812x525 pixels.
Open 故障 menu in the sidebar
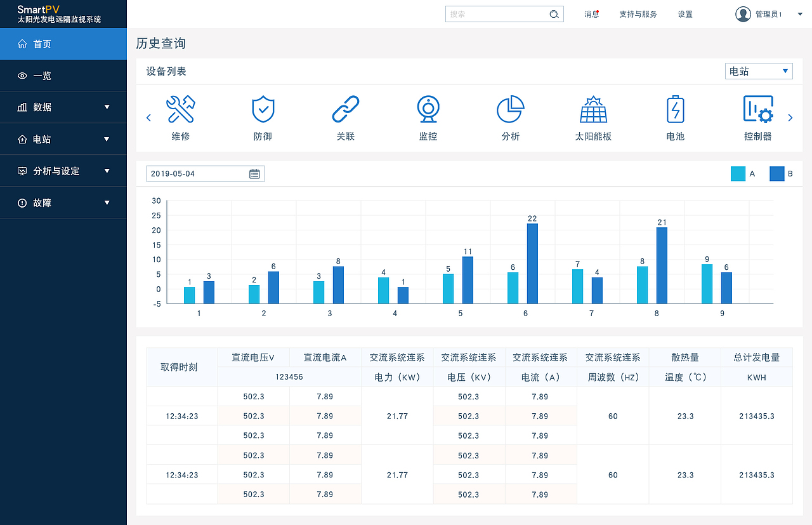point(63,203)
